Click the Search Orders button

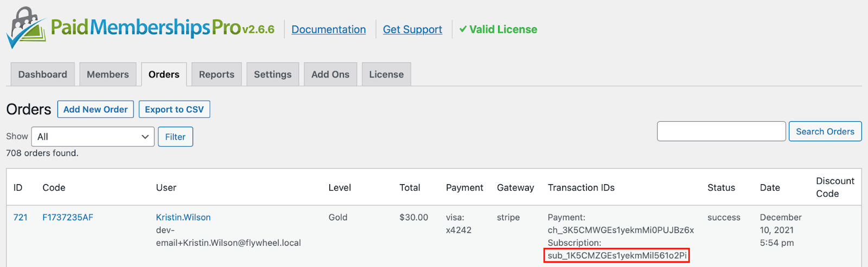coord(825,132)
